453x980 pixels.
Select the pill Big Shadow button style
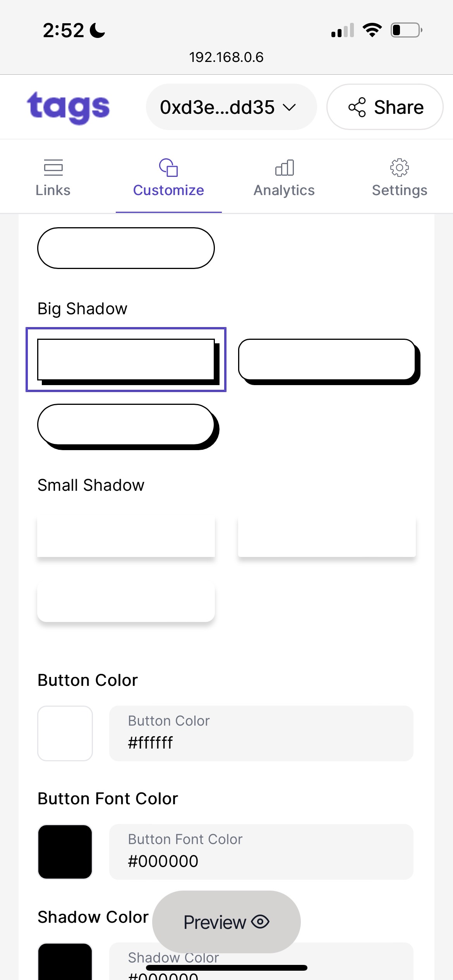[128, 427]
